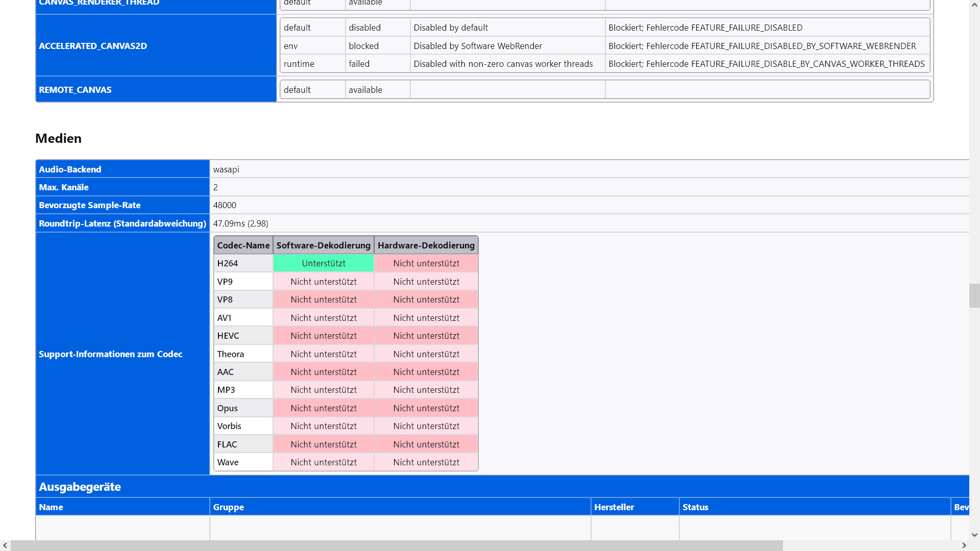This screenshot has height=551, width=980.
Task: Click the REMOTE_CANVAS row label
Action: coord(75,90)
